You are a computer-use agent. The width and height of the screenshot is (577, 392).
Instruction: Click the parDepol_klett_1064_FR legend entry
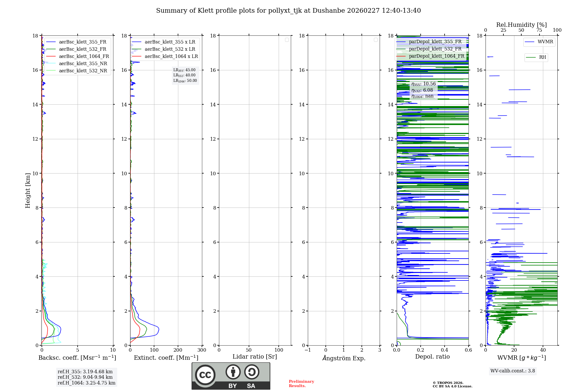[436, 56]
